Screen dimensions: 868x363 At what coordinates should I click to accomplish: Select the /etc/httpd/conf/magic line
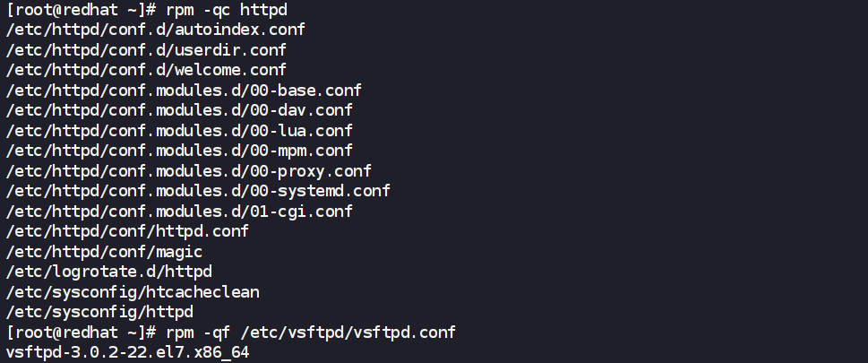(103, 252)
